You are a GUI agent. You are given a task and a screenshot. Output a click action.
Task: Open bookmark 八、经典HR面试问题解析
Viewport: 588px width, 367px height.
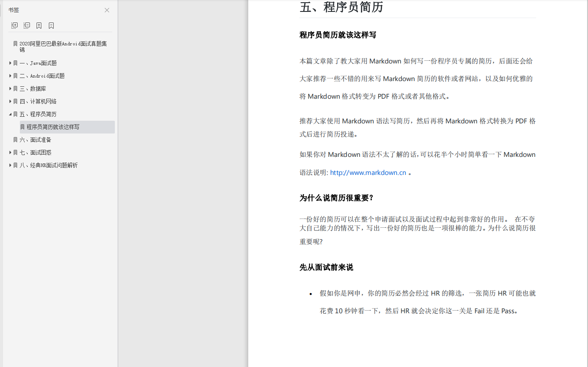(48, 165)
